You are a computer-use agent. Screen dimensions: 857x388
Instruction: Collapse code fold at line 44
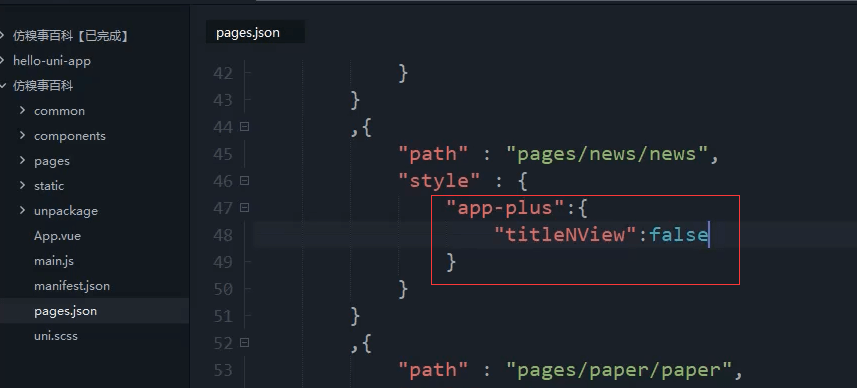click(244, 127)
